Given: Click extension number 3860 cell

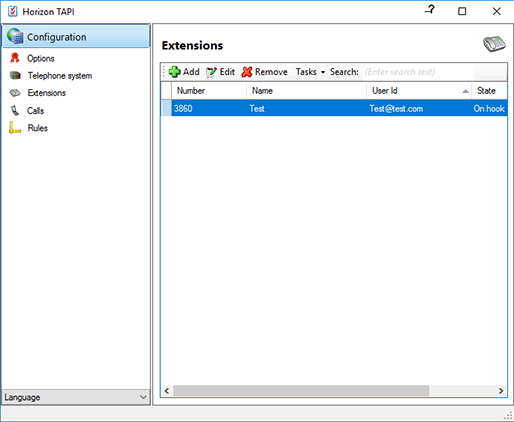Looking at the screenshot, I should (x=209, y=108).
